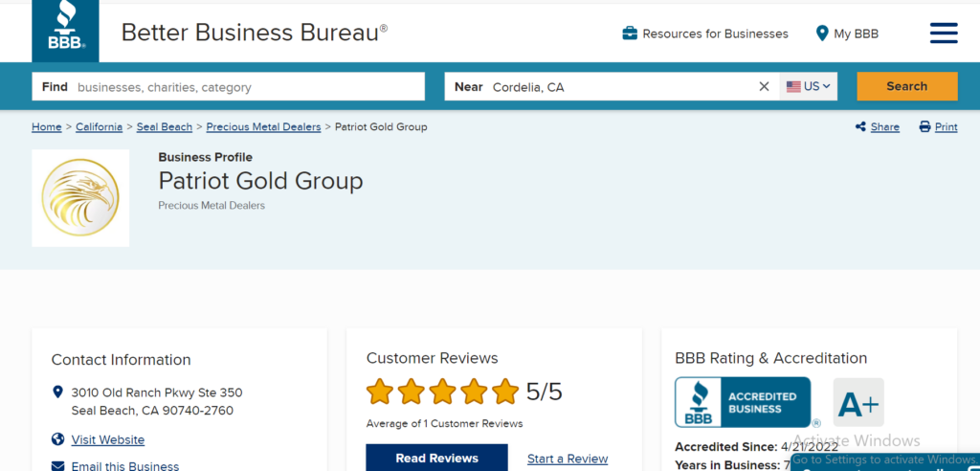Open the US country dropdown

[808, 86]
